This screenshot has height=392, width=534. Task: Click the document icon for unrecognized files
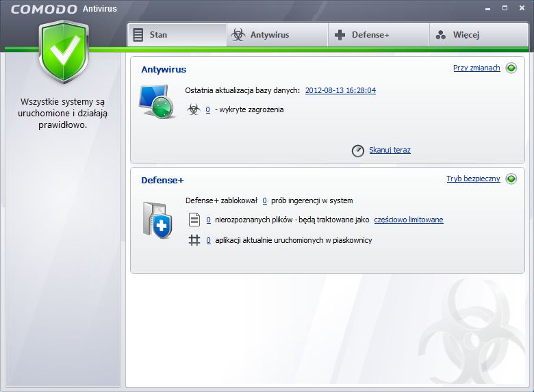click(x=194, y=220)
